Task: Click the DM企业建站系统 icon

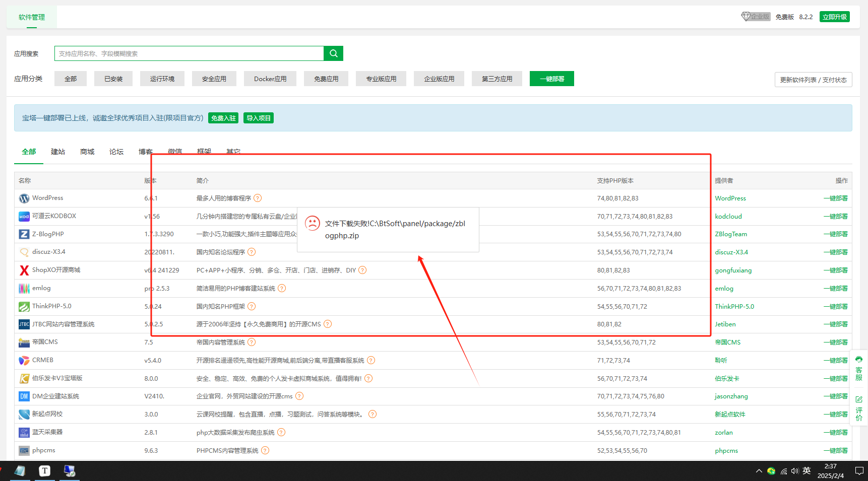Action: click(24, 396)
